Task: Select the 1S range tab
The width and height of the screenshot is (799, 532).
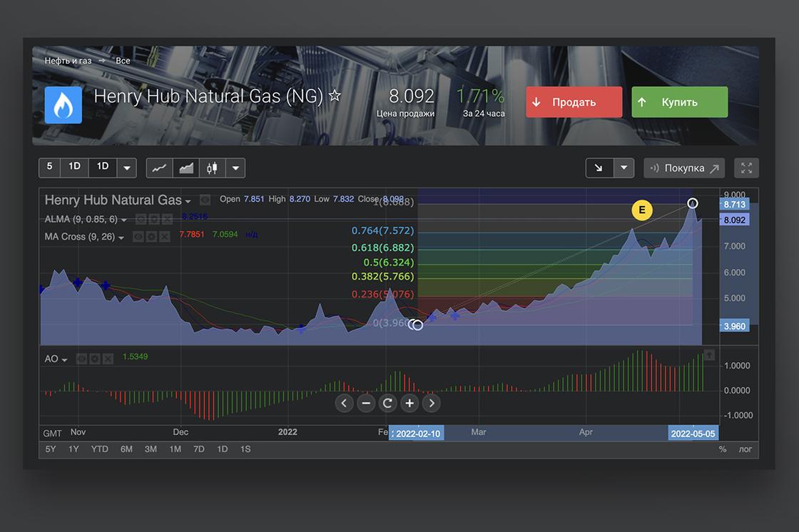Action: click(245, 449)
